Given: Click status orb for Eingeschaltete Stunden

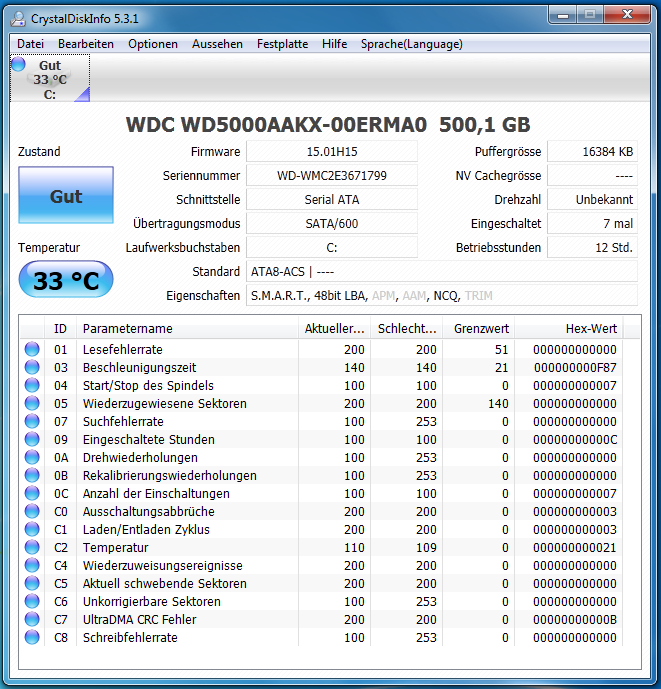Looking at the screenshot, I should click(x=32, y=439).
